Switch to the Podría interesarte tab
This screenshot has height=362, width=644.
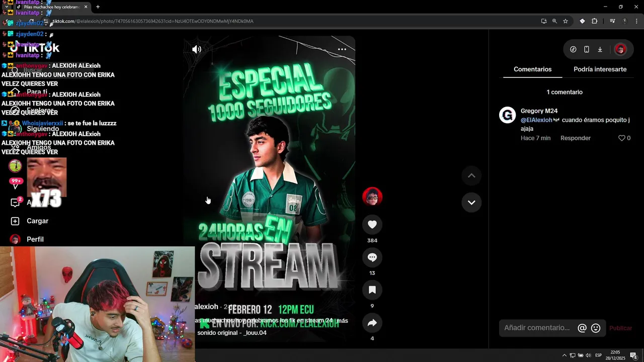point(600,69)
